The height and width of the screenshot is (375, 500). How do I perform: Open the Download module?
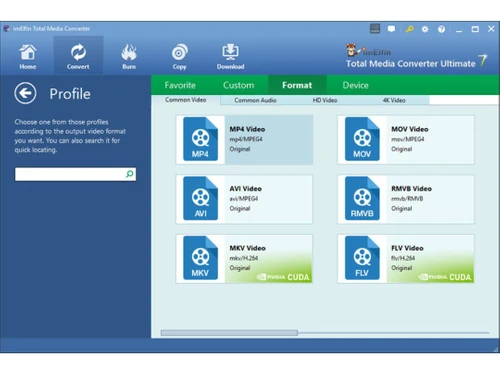(230, 56)
